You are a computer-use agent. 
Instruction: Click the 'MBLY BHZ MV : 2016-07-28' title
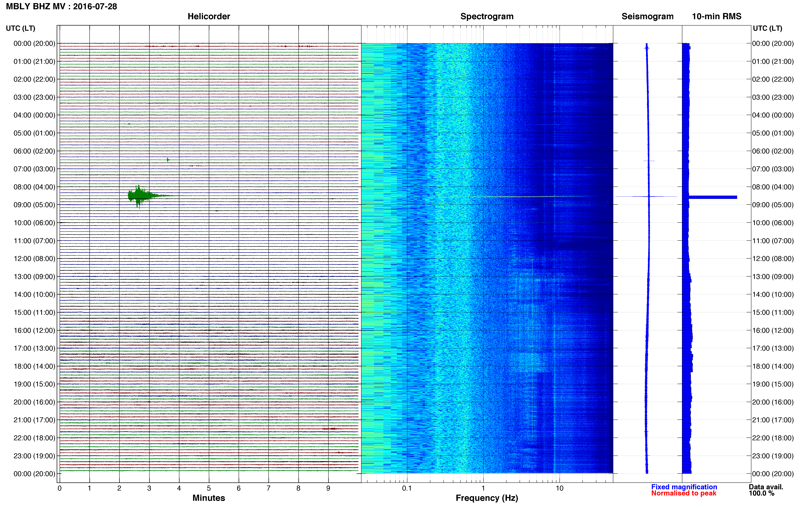61,6
